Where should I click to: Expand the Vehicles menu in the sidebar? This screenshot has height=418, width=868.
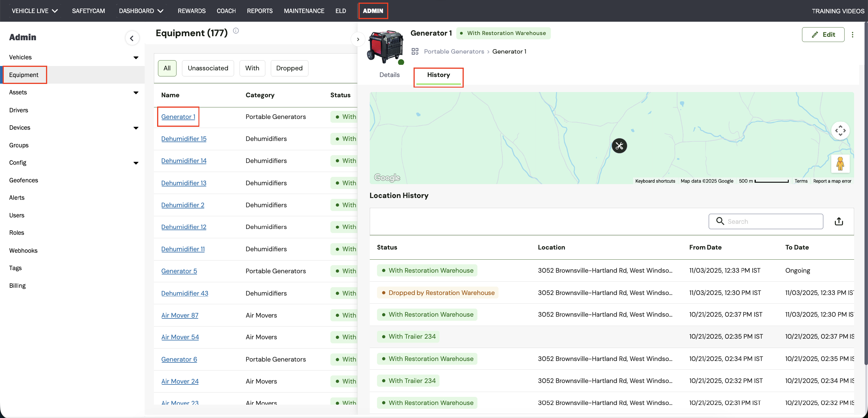tap(136, 57)
